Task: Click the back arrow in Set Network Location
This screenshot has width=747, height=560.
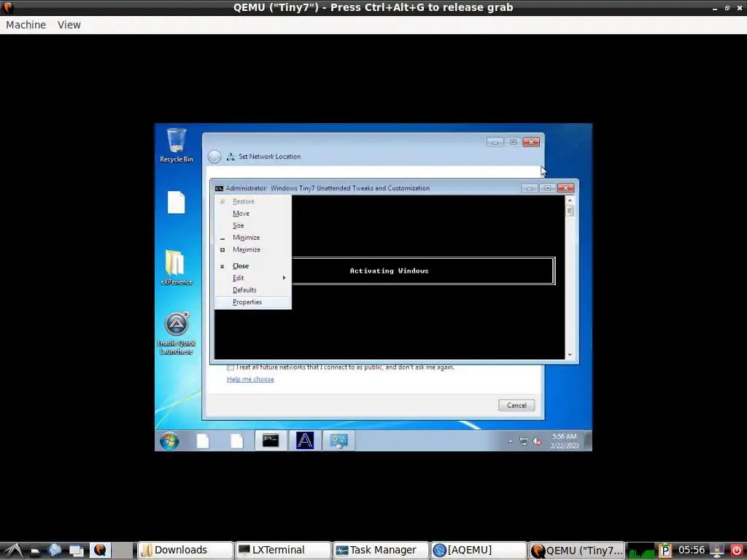Action: point(214,156)
